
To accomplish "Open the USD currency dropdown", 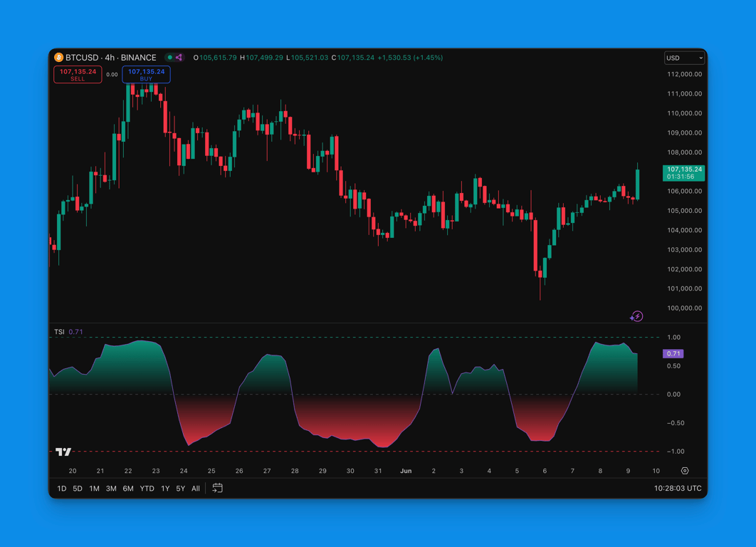I will click(x=684, y=58).
